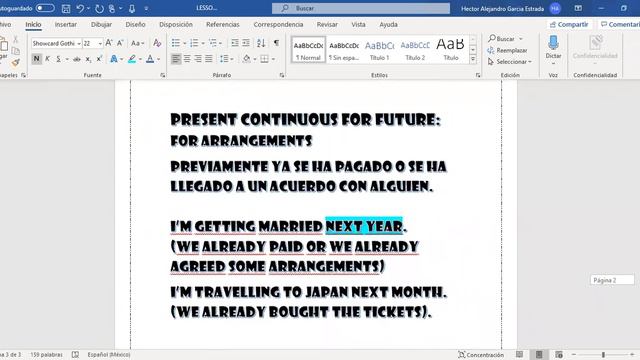Open the Vista tab
This screenshot has width=640, height=360.
358,24
